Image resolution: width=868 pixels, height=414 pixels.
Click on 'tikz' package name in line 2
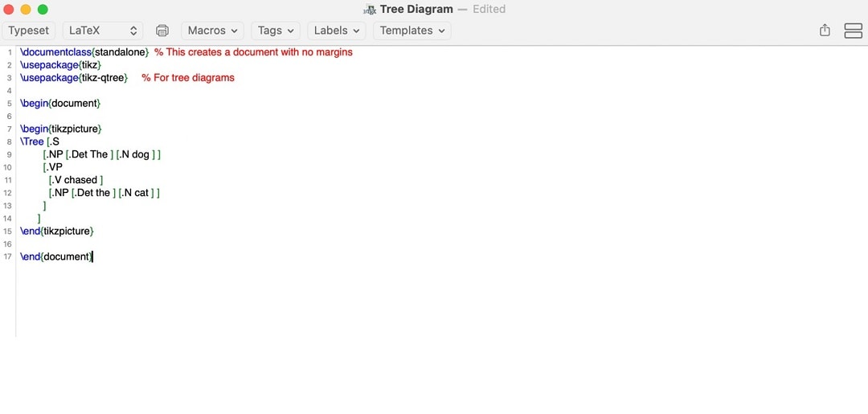[x=90, y=65]
